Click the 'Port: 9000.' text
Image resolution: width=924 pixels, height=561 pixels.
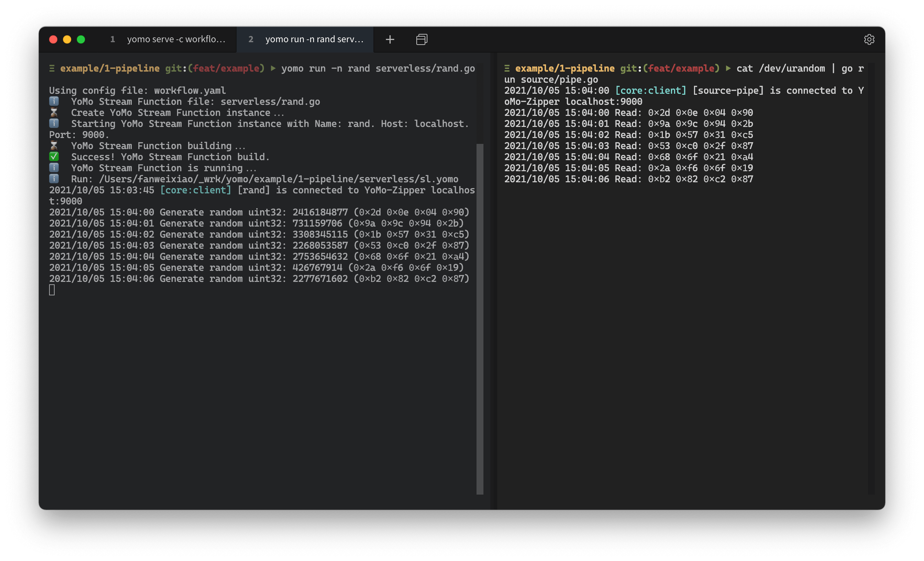(79, 135)
